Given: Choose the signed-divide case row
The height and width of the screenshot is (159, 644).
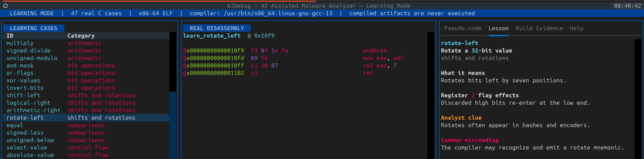Looking at the screenshot, I should [x=86, y=51].
